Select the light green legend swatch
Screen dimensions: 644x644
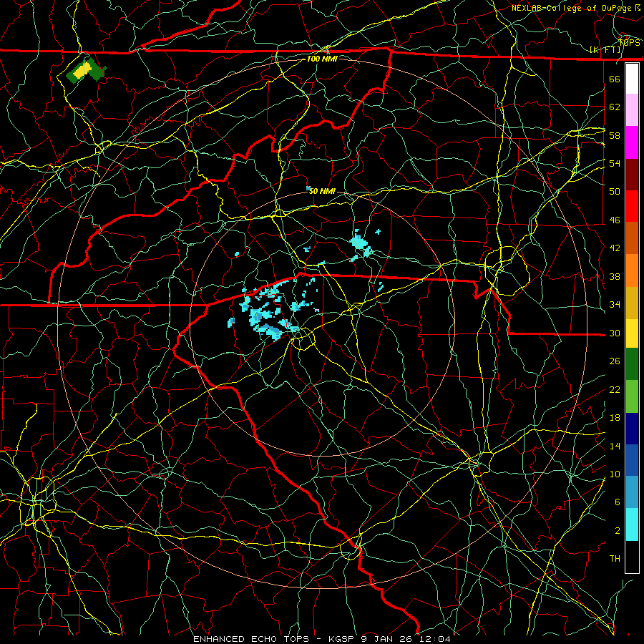pos(632,396)
